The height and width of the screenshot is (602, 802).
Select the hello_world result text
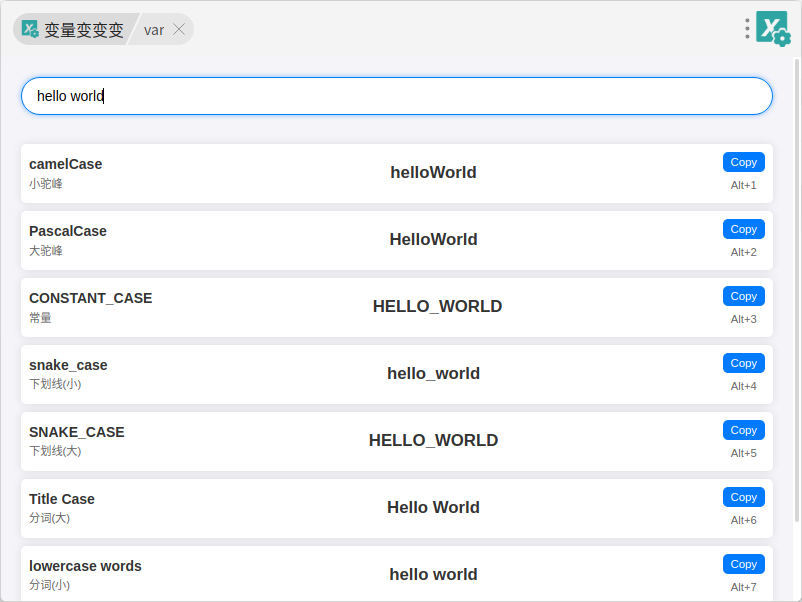coord(433,373)
